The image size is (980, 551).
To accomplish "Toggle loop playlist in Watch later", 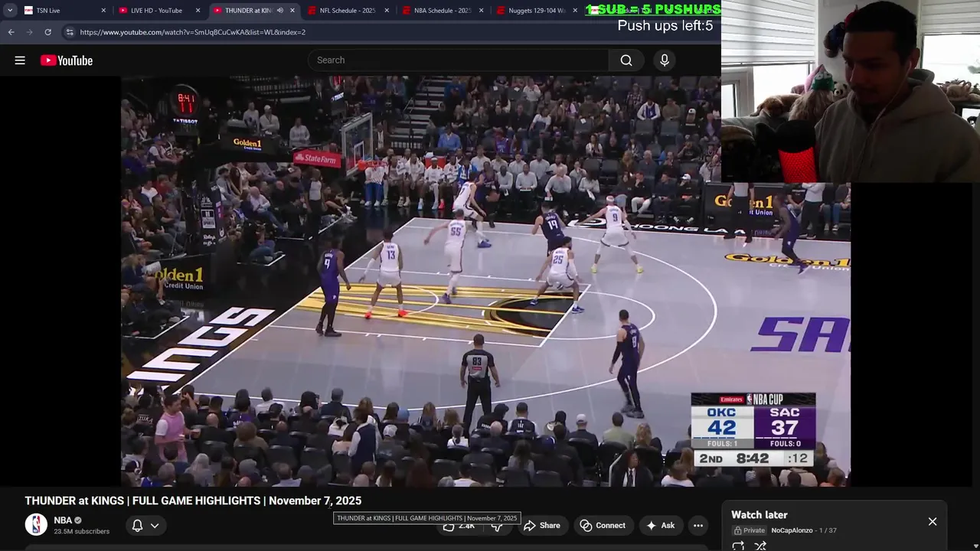I will [x=738, y=546].
